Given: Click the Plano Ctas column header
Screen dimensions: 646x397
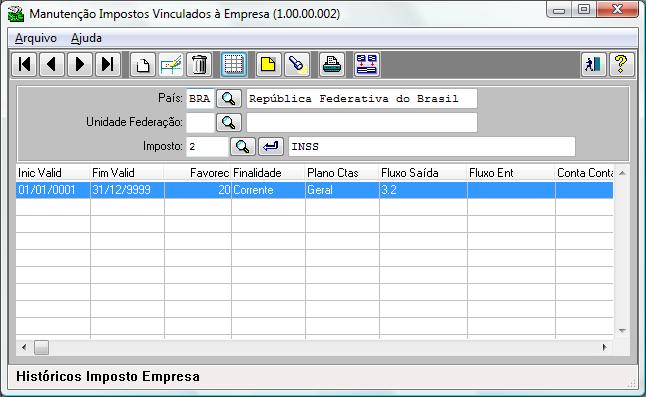Looking at the screenshot, I should click(x=342, y=173).
